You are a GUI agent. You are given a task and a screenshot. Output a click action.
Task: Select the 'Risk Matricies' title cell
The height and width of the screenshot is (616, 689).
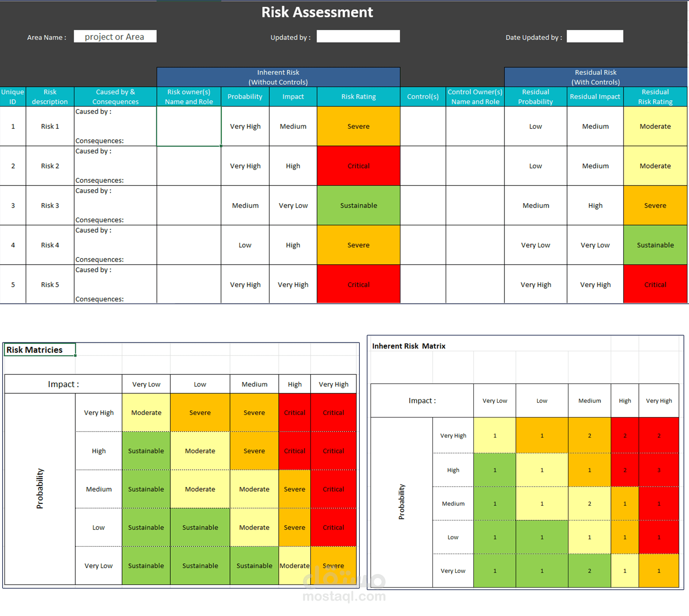(39, 349)
